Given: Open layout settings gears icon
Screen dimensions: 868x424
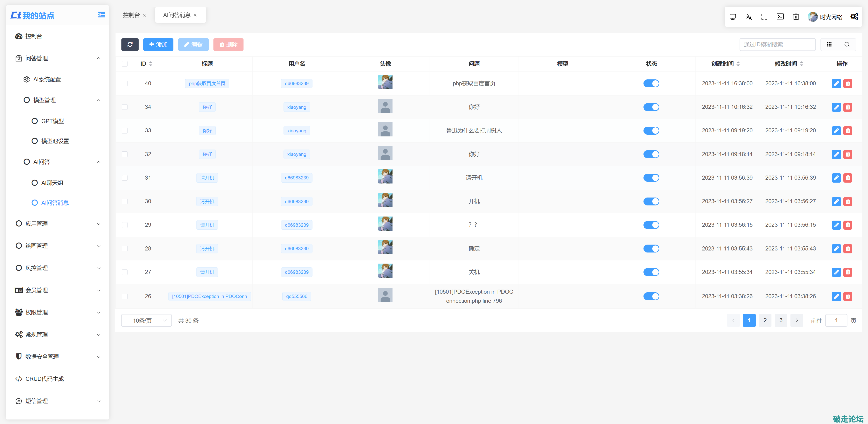Looking at the screenshot, I should pos(854,17).
